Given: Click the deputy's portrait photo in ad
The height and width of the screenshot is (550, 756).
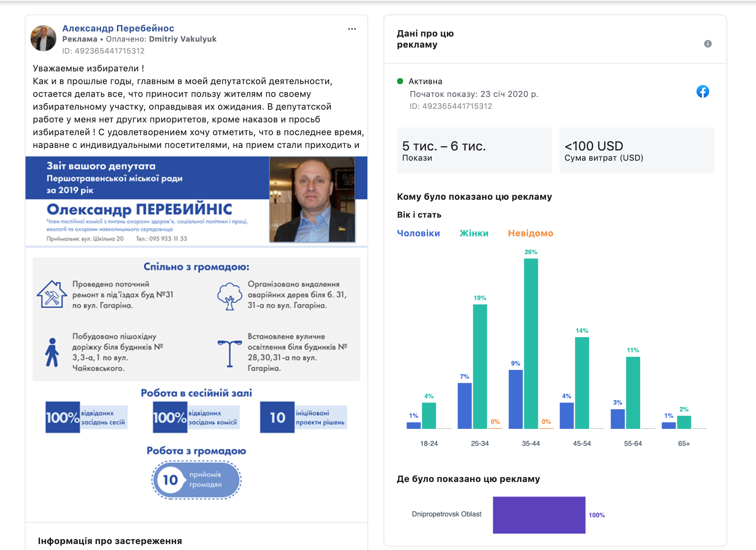Looking at the screenshot, I should point(312,199).
